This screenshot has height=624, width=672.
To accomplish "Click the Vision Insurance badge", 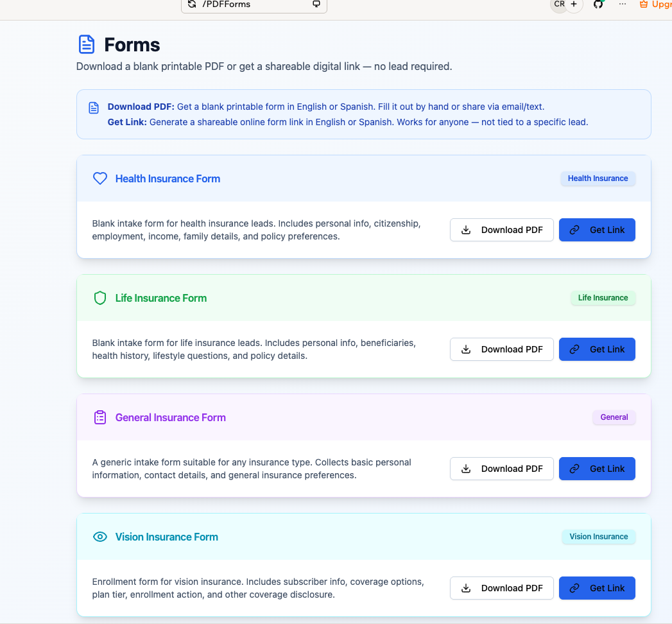I will [598, 537].
